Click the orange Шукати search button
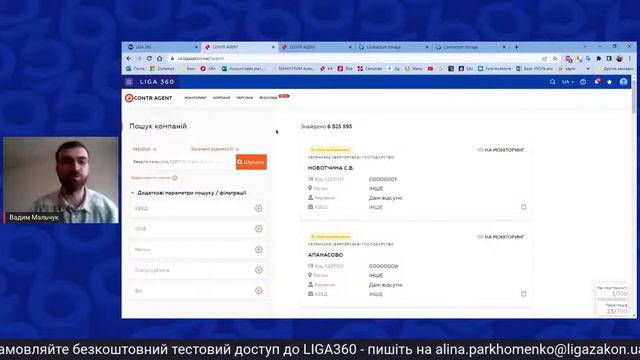 (251, 162)
